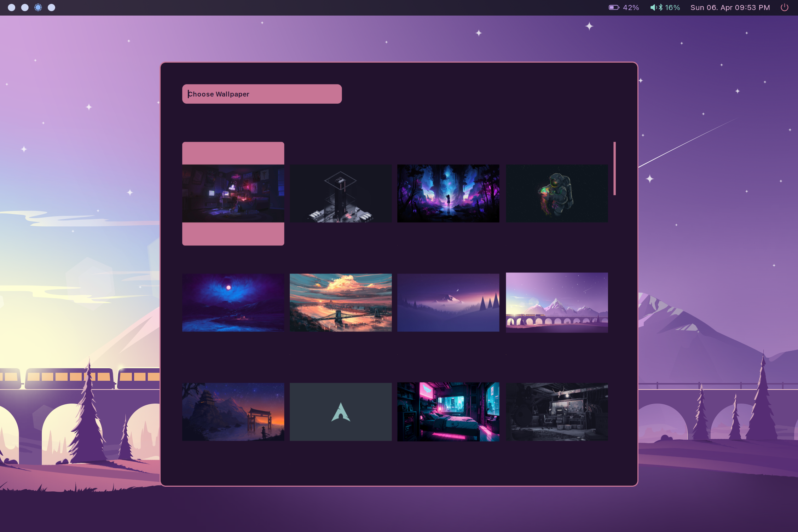Click the battery status icon
The height and width of the screenshot is (532, 798).
pos(614,7)
